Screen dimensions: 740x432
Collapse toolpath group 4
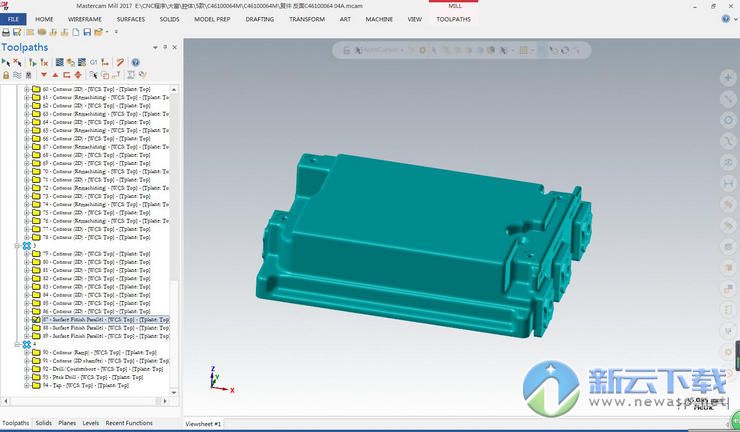pyautogui.click(x=17, y=344)
